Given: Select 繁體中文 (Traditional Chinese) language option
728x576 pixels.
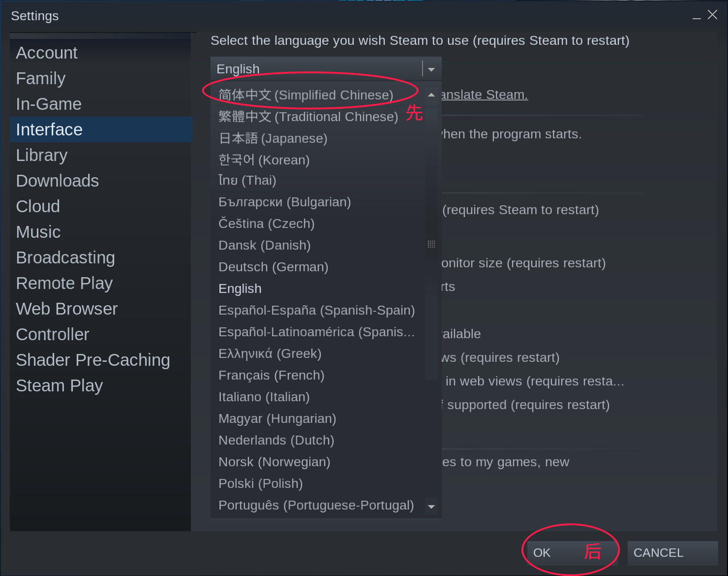Looking at the screenshot, I should [x=308, y=117].
